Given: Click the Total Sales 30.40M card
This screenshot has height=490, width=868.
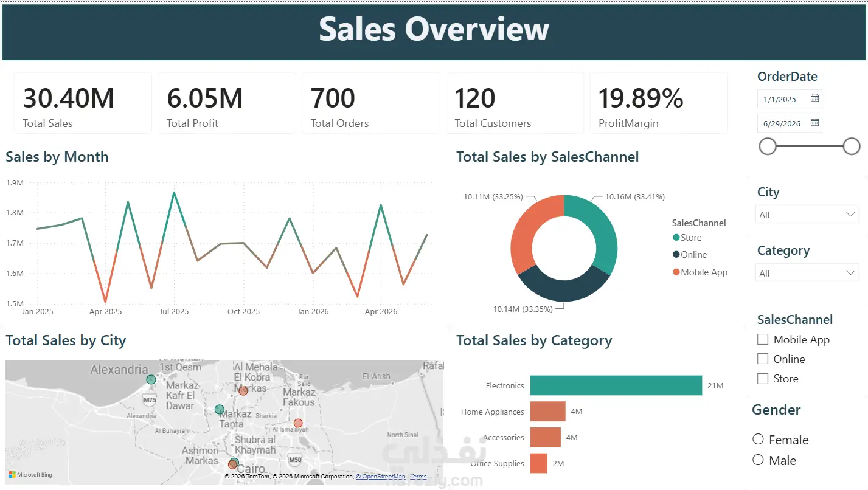Looking at the screenshot, I should pos(83,103).
